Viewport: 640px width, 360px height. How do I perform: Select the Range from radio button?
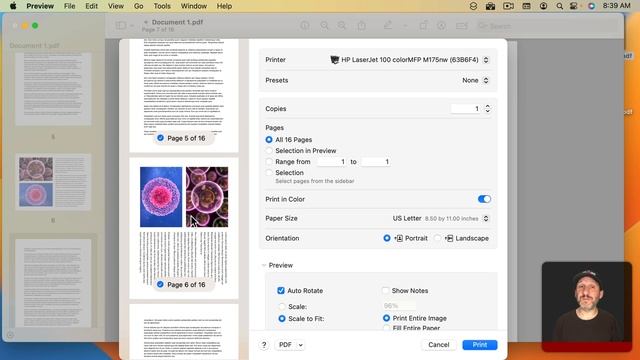tap(269, 162)
